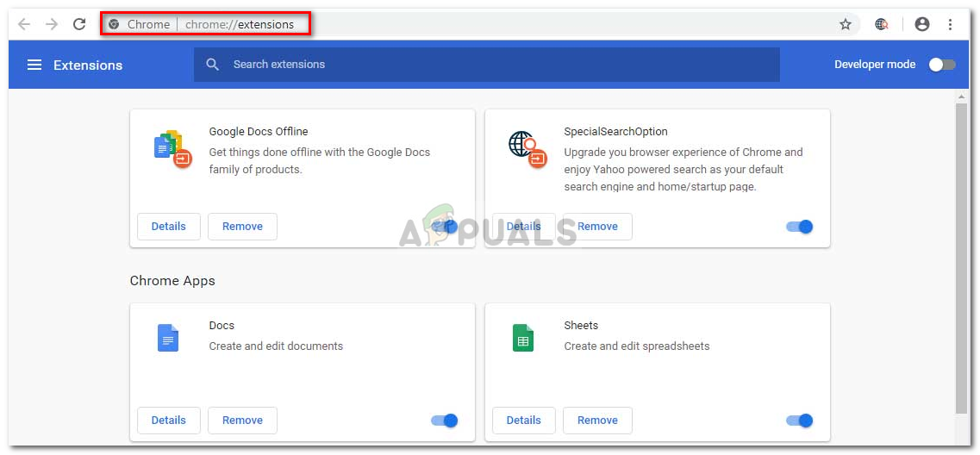Open the Chrome profile avatar
The width and height of the screenshot is (980, 455).
click(x=922, y=24)
